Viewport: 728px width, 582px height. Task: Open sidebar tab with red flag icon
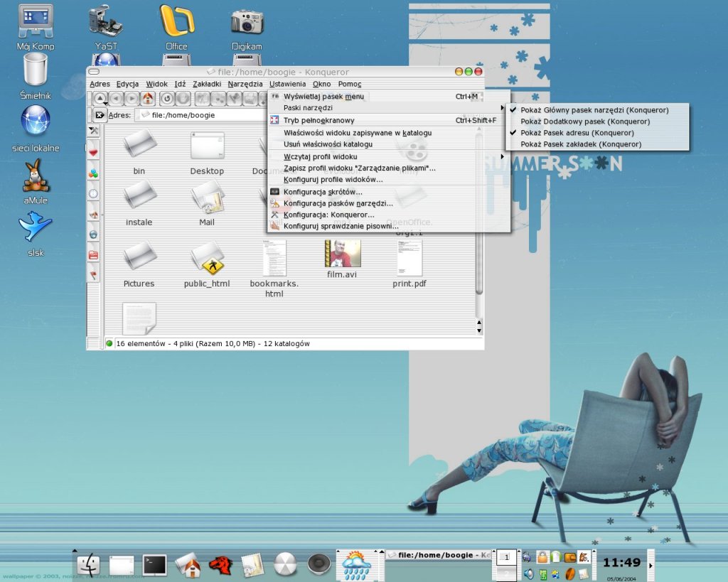click(94, 275)
